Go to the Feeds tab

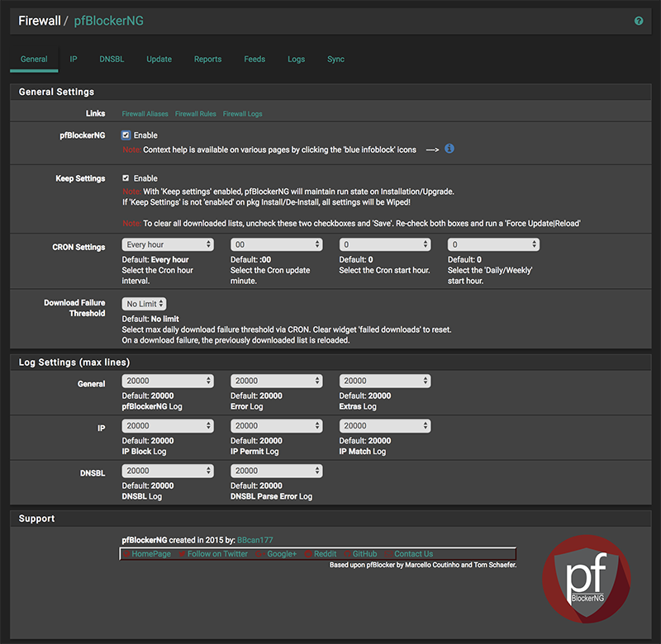(x=254, y=59)
